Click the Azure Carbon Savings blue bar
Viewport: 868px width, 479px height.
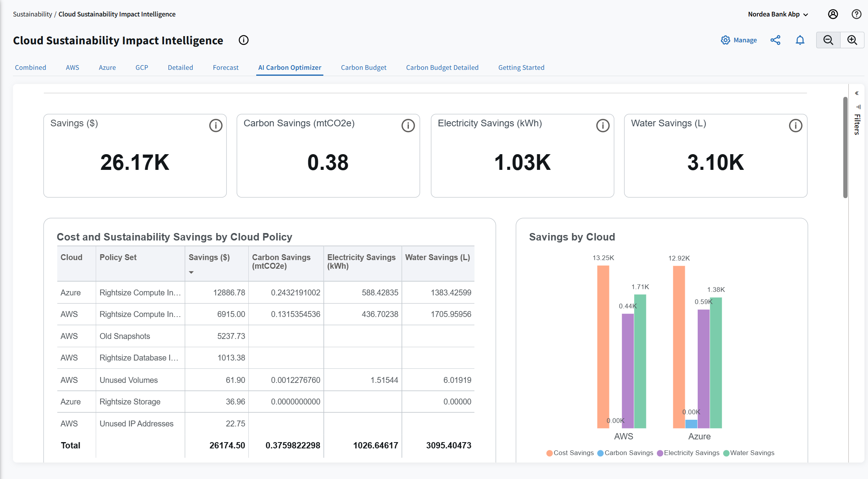coord(691,424)
